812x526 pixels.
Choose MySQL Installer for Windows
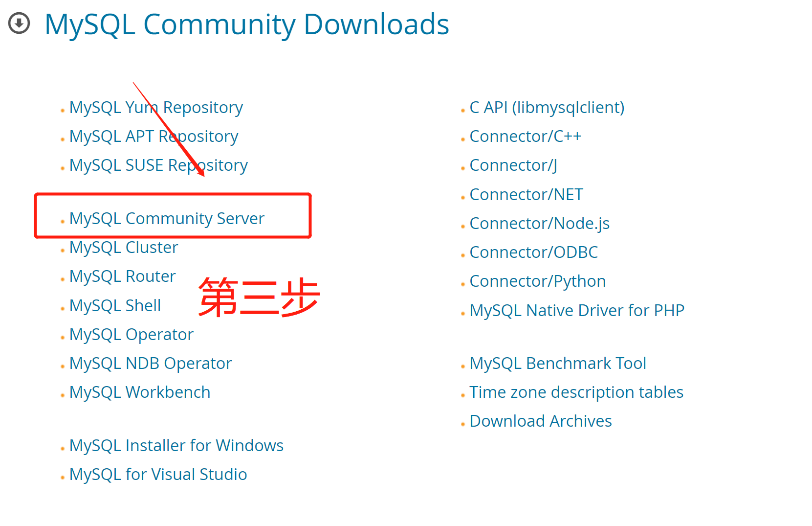(x=176, y=446)
